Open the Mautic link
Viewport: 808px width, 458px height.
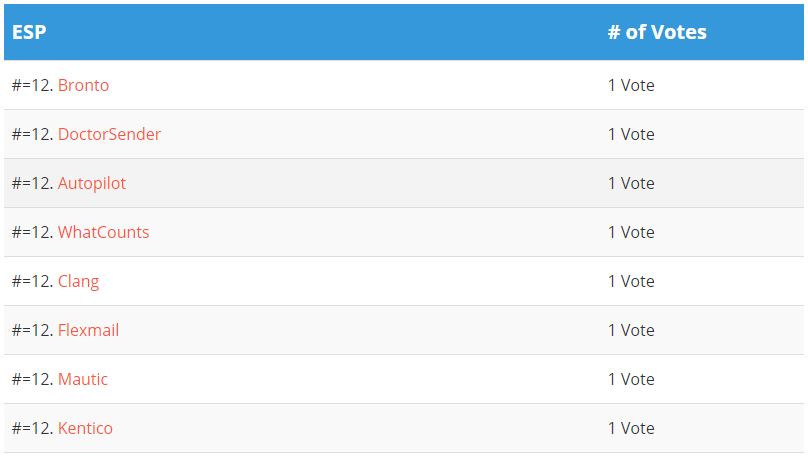pos(82,379)
